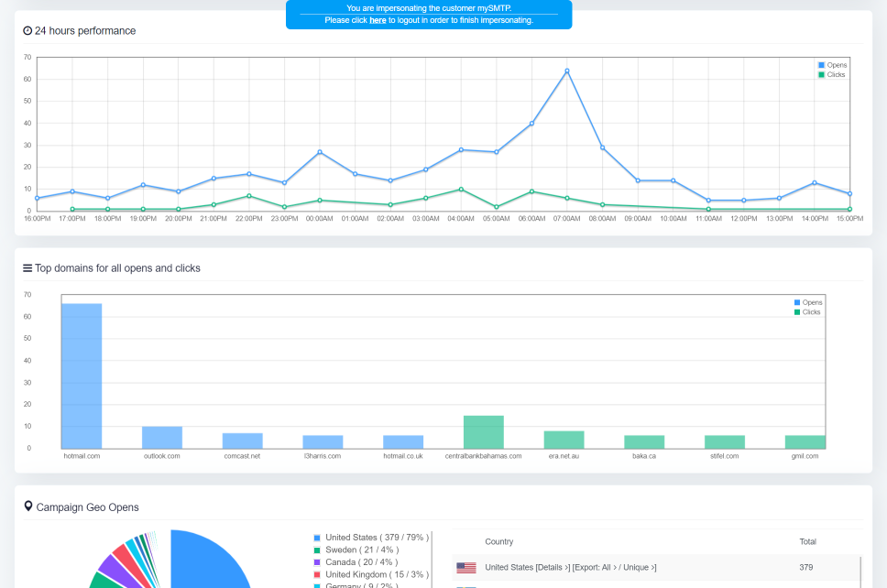Click the centralbankbahamas.com clicks bar

pos(483,432)
